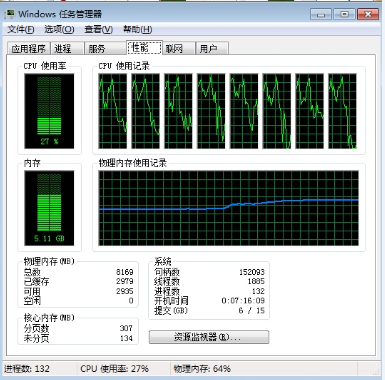
Task: Maximize the Task Manager window
Action: pos(344,14)
